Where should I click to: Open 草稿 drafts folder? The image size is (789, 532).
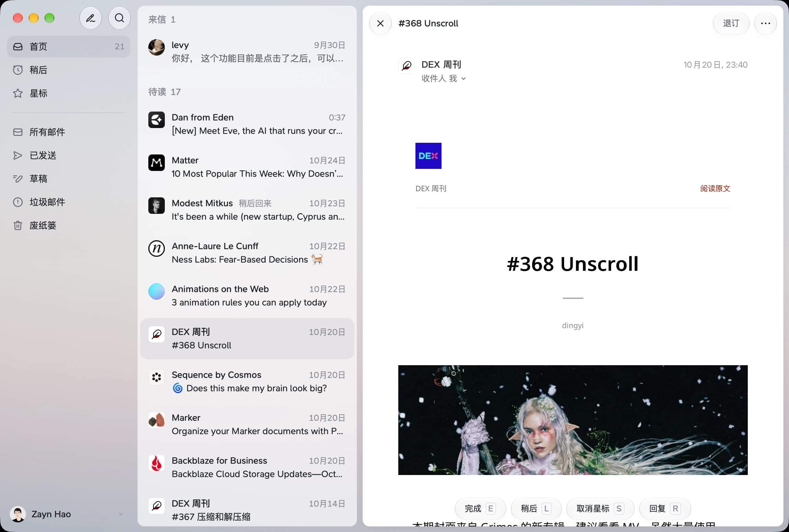coord(69,179)
